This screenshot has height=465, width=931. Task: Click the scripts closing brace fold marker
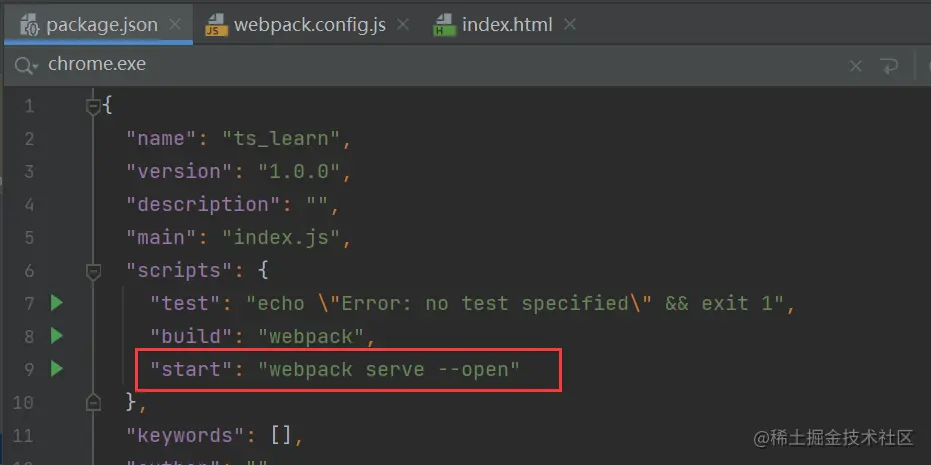[93, 402]
